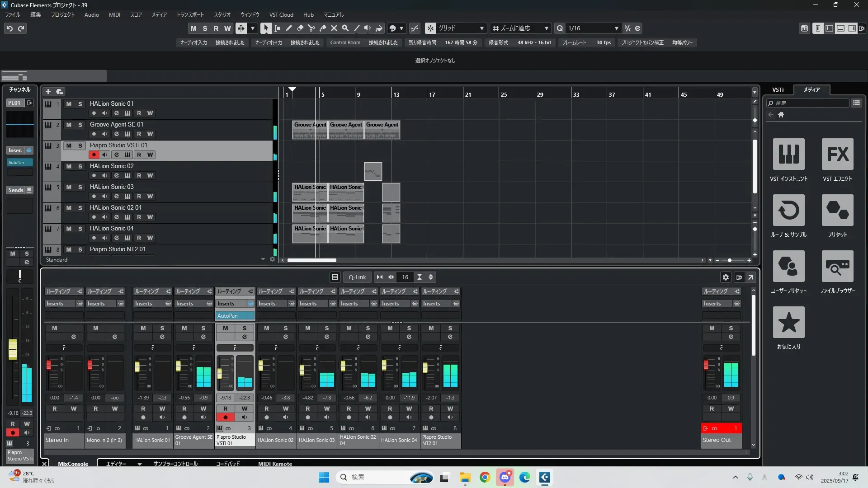
Task: Select the Erase tool in toolbar
Action: (x=300, y=28)
